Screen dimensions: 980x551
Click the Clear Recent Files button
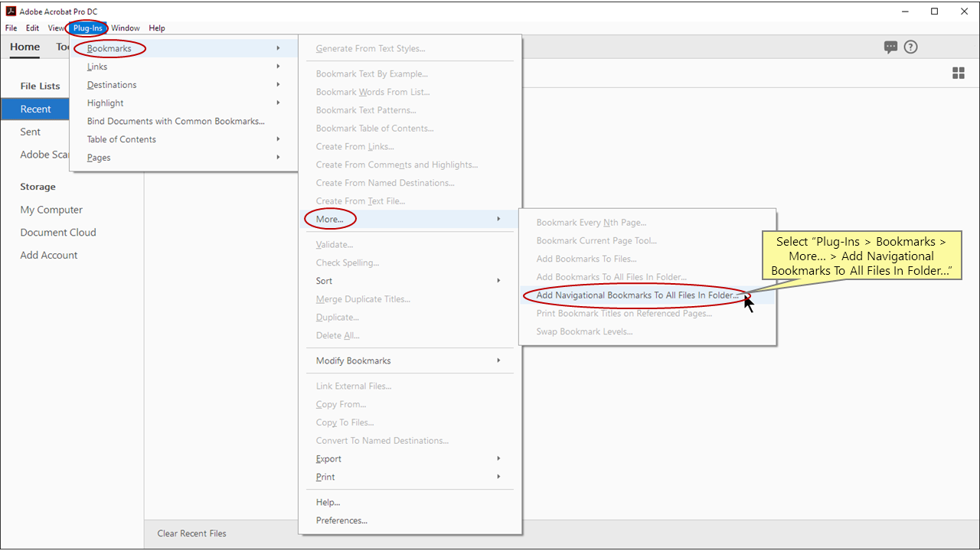click(191, 533)
